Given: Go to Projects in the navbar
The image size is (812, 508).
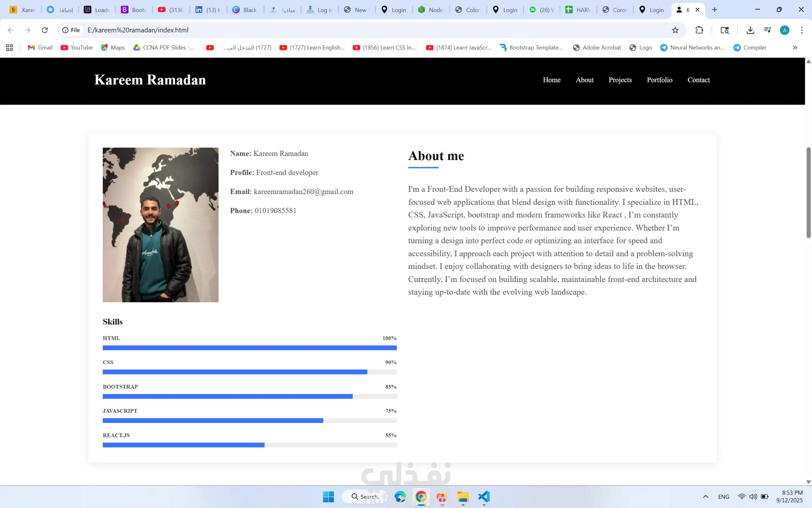Looking at the screenshot, I should pos(620,80).
